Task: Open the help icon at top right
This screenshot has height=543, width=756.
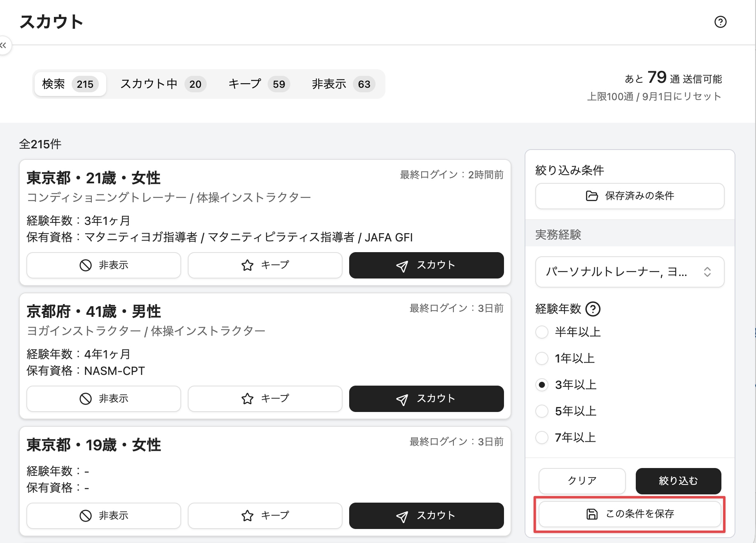Action: pyautogui.click(x=720, y=22)
